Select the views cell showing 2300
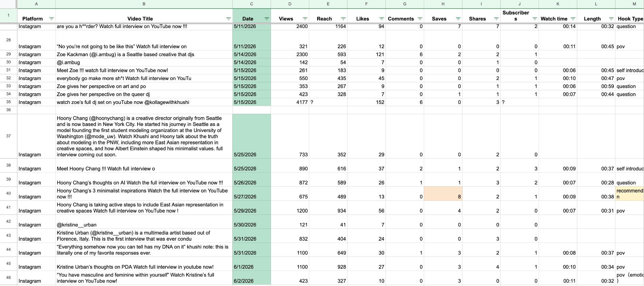Screen dimensions: 644x286 (x=290, y=54)
